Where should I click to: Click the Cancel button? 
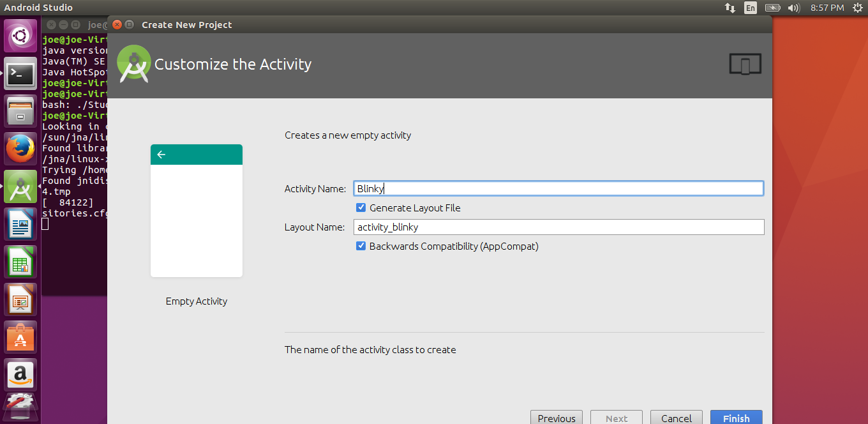(677, 418)
